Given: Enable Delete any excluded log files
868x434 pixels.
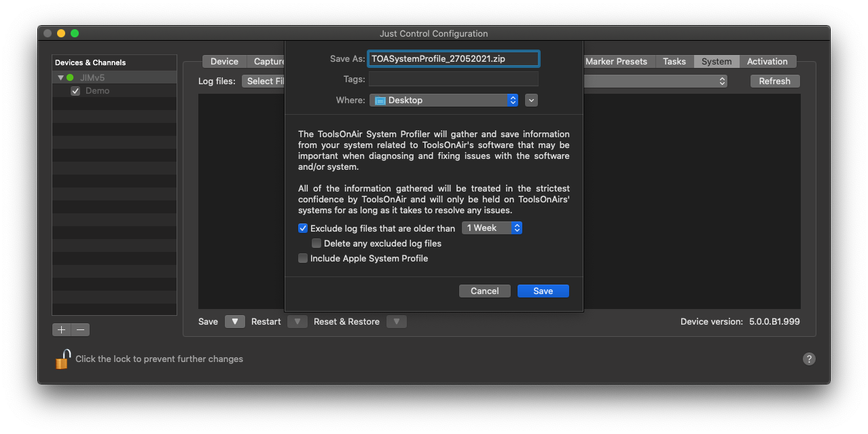Looking at the screenshot, I should click(317, 243).
